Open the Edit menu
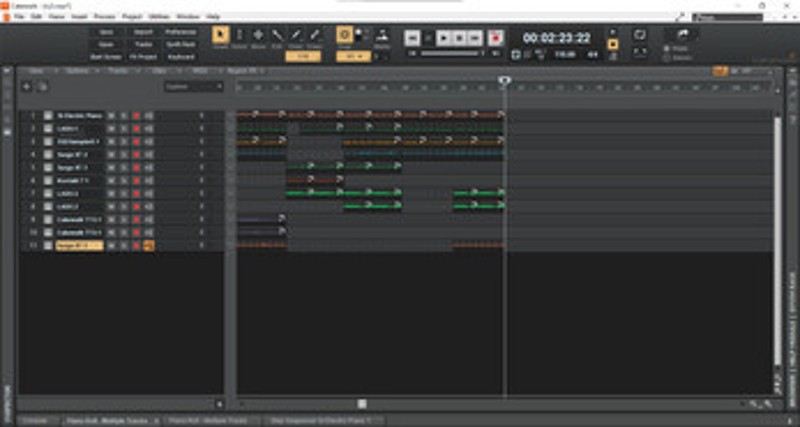 [36, 17]
